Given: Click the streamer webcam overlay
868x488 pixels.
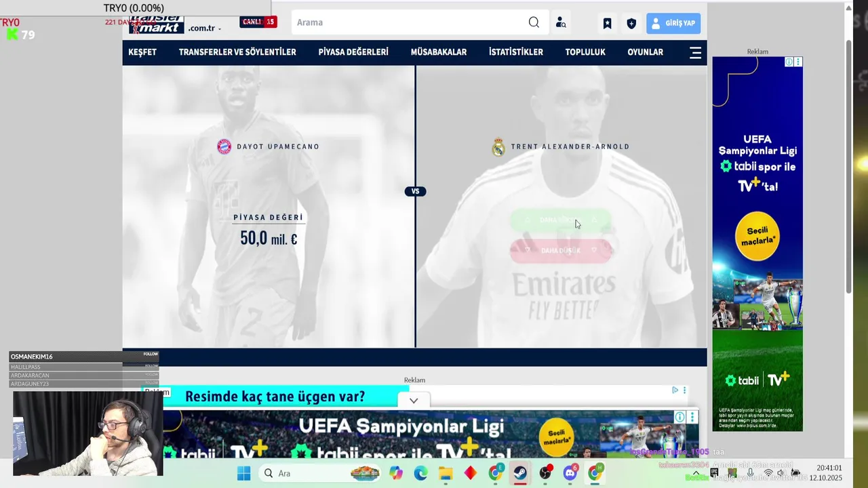Looking at the screenshot, I should 87,433.
